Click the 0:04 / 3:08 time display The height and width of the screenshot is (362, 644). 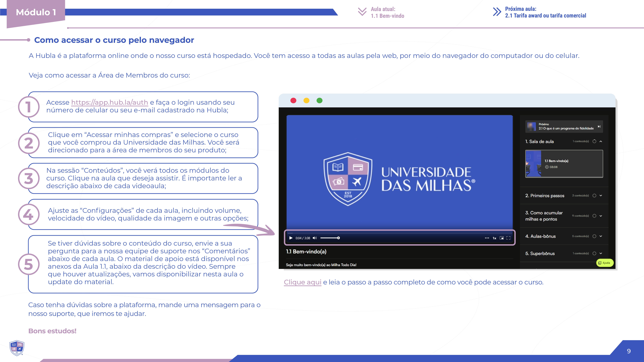click(x=303, y=238)
